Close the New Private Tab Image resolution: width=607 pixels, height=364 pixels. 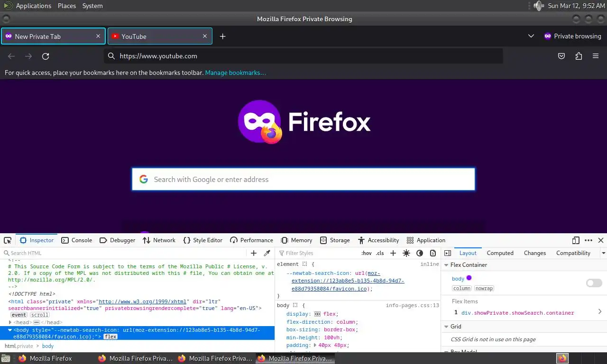[98, 36]
